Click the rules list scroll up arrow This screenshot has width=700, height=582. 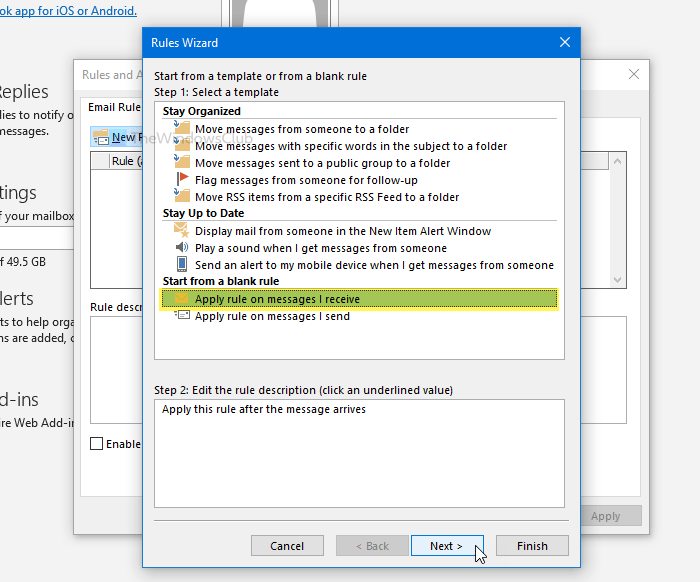pyautogui.click(x=617, y=161)
